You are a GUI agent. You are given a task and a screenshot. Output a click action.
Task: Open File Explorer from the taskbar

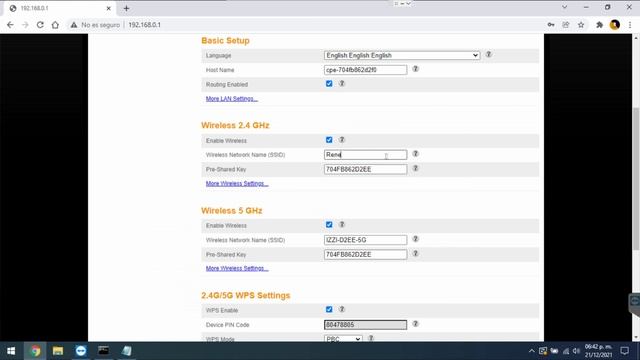(58, 351)
